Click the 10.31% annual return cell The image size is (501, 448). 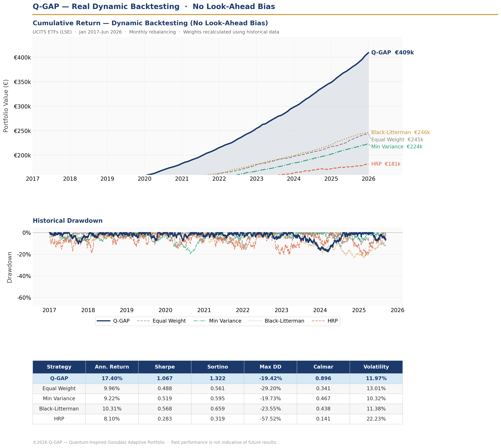click(112, 409)
